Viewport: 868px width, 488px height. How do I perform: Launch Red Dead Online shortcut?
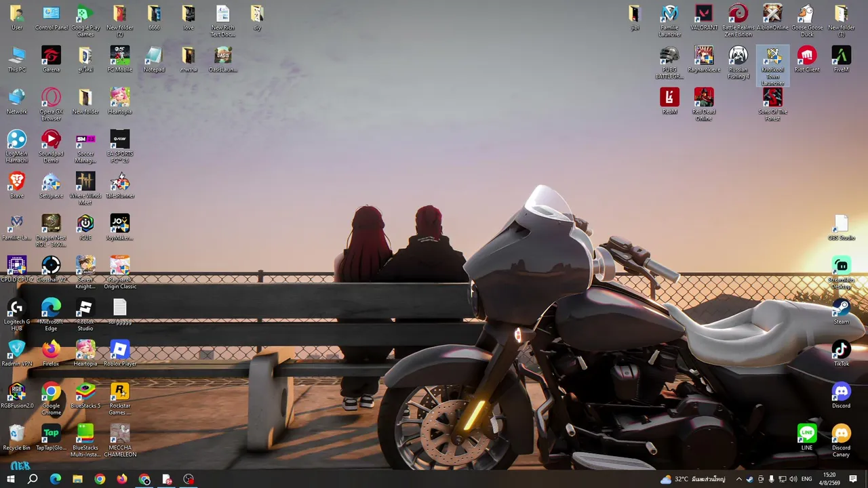point(704,104)
